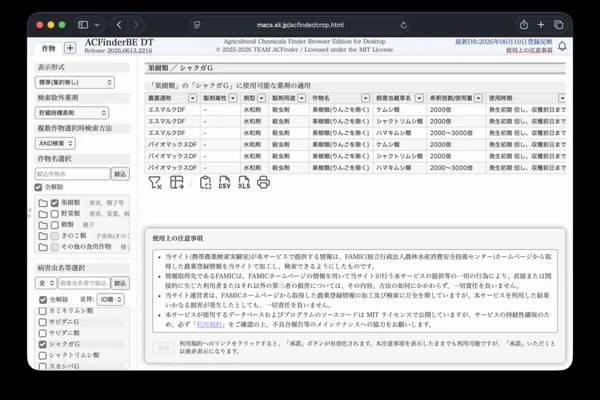Open the 貯蔵時燻蒸剤 exclusion dropdown
This screenshot has height=400, width=600.
pyautogui.click(x=72, y=113)
